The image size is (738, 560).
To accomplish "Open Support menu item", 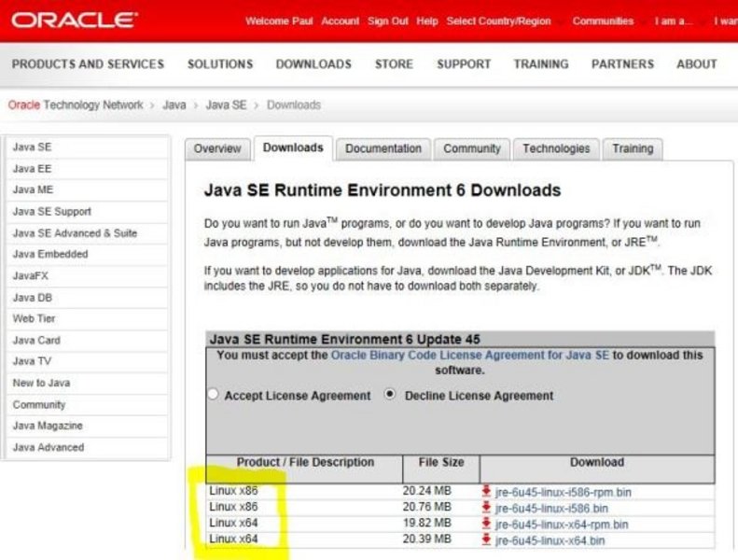I will 464,64.
